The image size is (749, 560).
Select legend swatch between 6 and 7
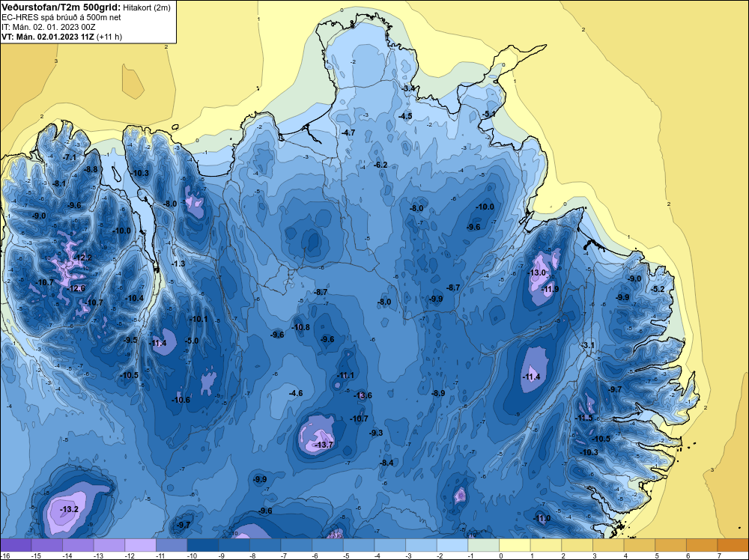point(702,545)
